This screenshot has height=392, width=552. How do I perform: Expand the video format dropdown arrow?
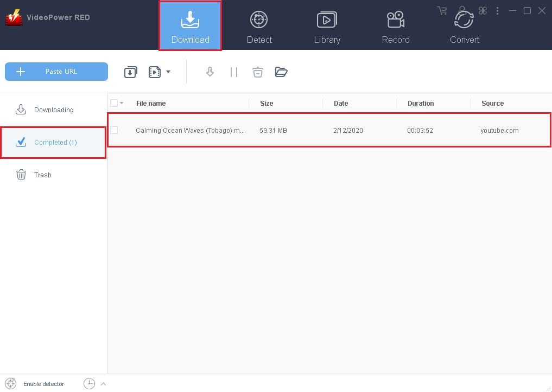(x=168, y=72)
